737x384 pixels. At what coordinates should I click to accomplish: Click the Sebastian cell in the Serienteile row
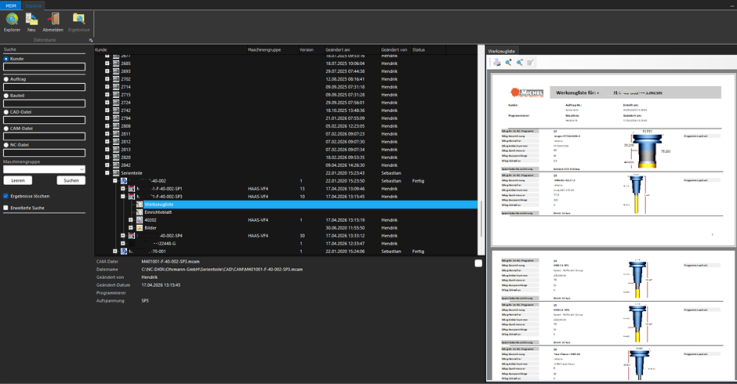tap(391, 173)
